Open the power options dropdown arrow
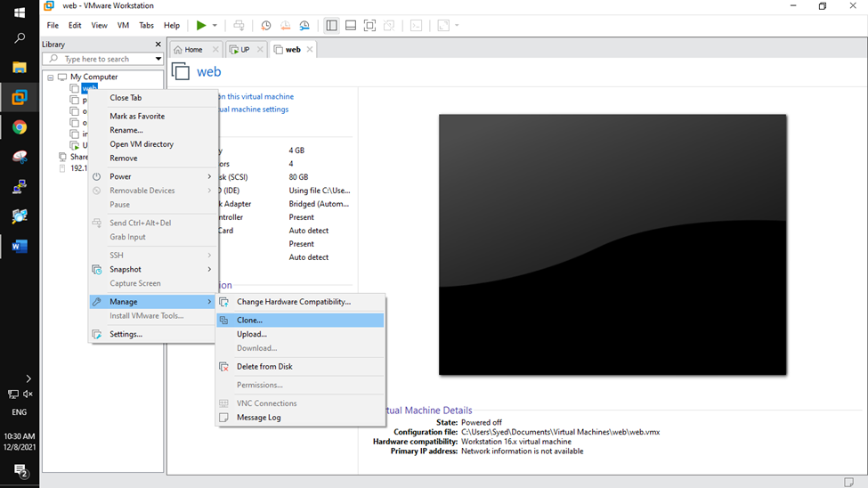Viewport: 868px width, 488px height. (x=215, y=26)
